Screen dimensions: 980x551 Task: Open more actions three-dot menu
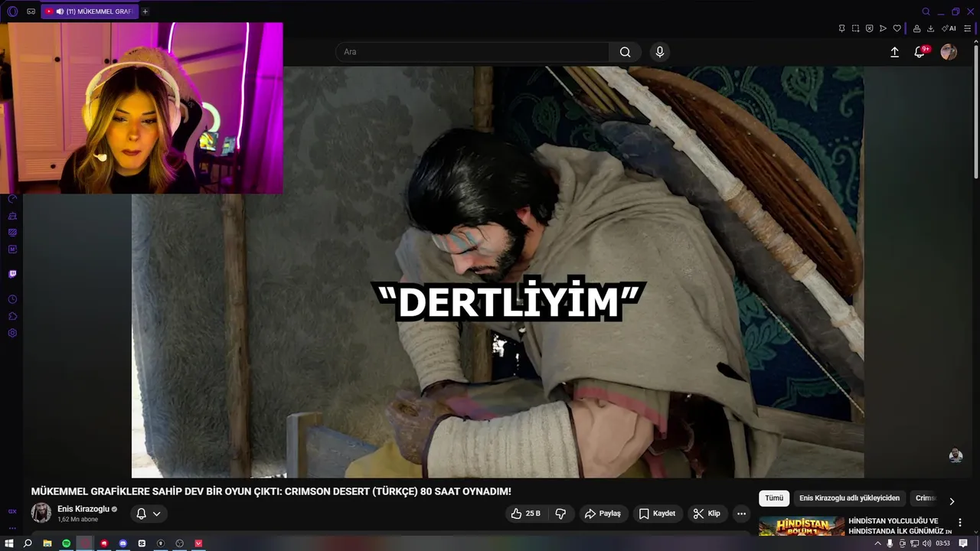click(x=741, y=514)
